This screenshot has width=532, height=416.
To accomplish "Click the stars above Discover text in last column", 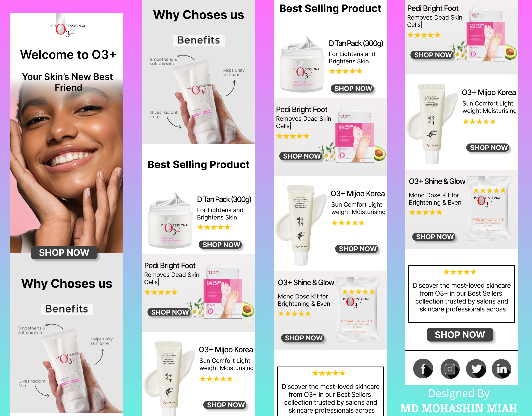I will tap(460, 272).
